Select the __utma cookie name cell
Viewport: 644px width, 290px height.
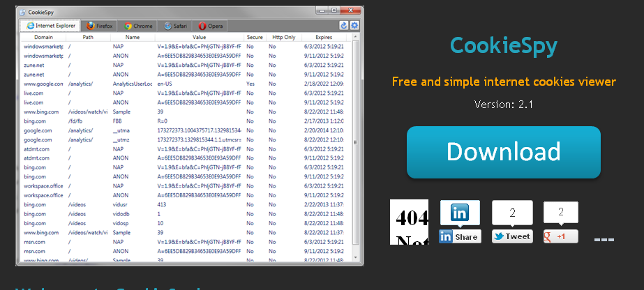point(121,130)
